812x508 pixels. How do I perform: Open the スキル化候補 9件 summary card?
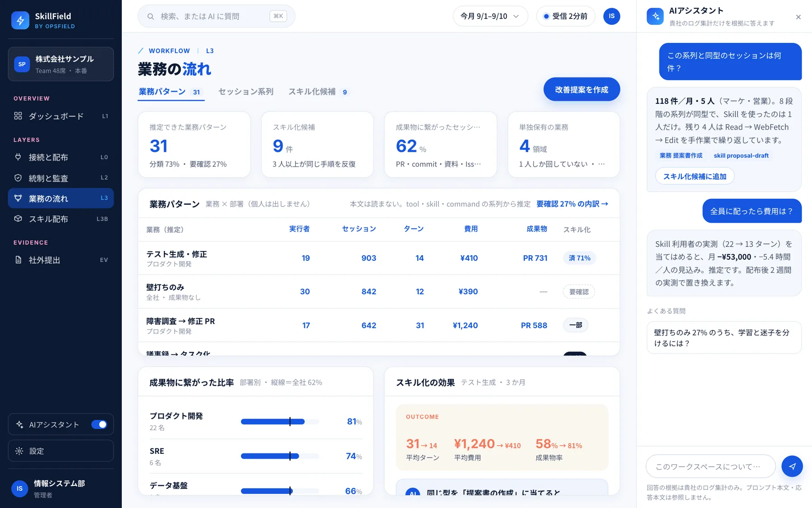pos(318,144)
